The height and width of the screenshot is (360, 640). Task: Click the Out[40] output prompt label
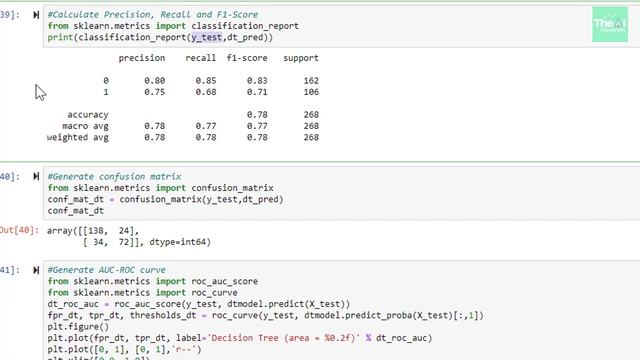coord(19,230)
